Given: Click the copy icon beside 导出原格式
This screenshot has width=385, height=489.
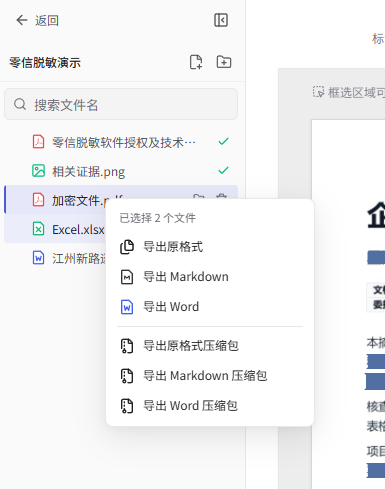Looking at the screenshot, I should (127, 247).
